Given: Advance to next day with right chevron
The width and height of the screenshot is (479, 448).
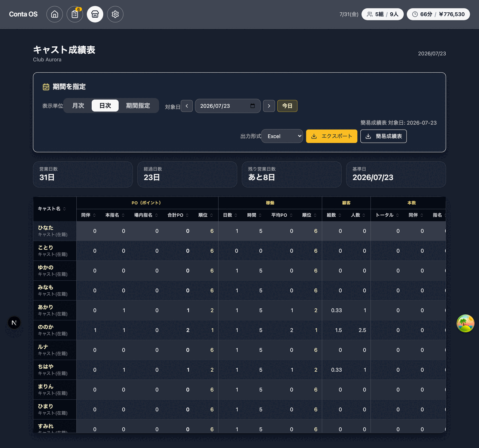Looking at the screenshot, I should pyautogui.click(x=269, y=106).
